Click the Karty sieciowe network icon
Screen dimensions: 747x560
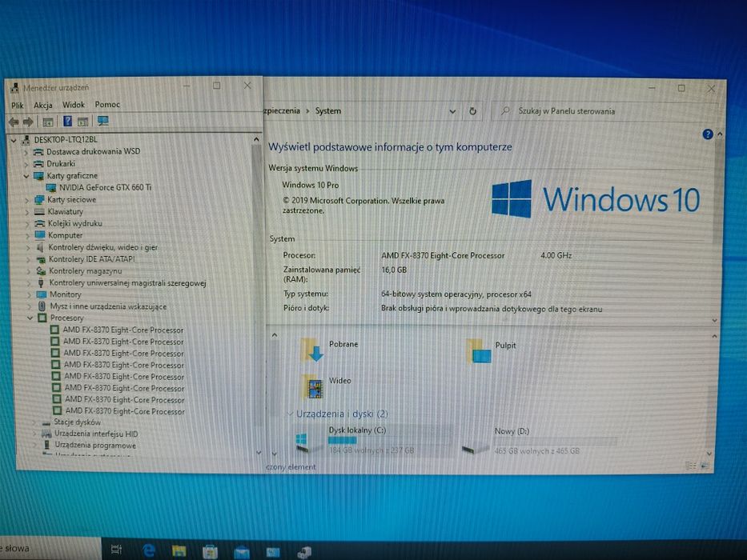[x=39, y=199]
